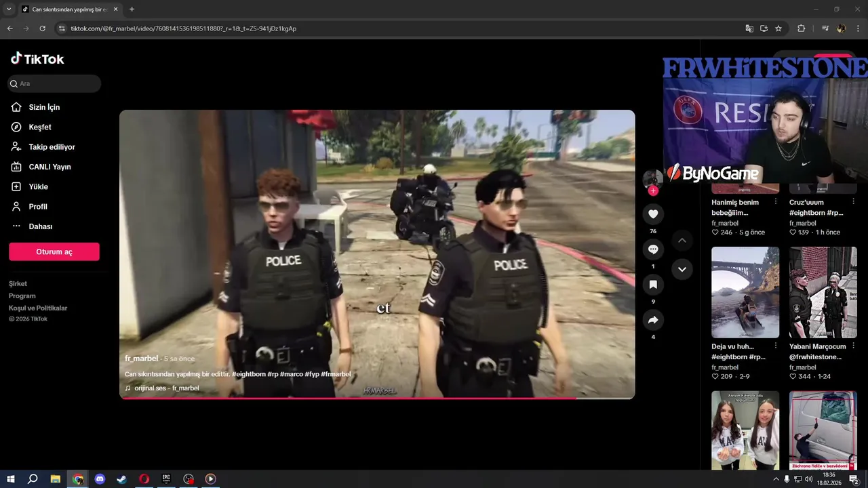Open the Chrome extensions puzzle icon
The image size is (868, 488).
[x=802, y=28]
